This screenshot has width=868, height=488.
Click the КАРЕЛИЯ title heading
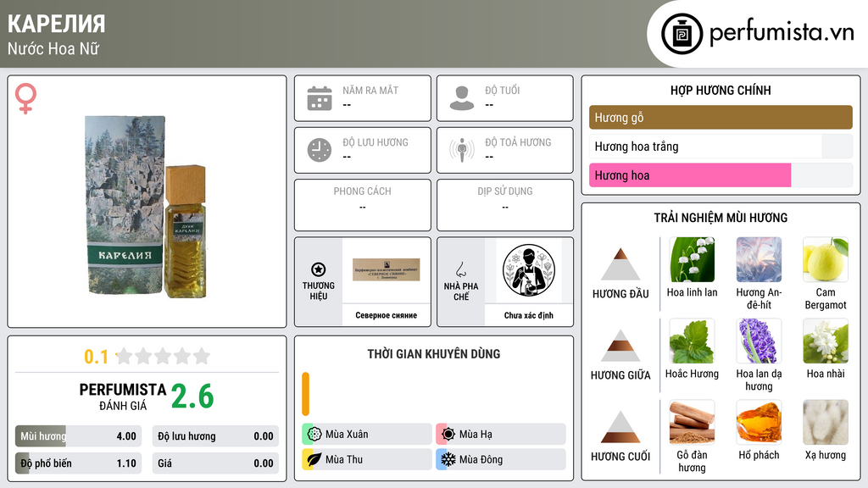click(x=57, y=24)
